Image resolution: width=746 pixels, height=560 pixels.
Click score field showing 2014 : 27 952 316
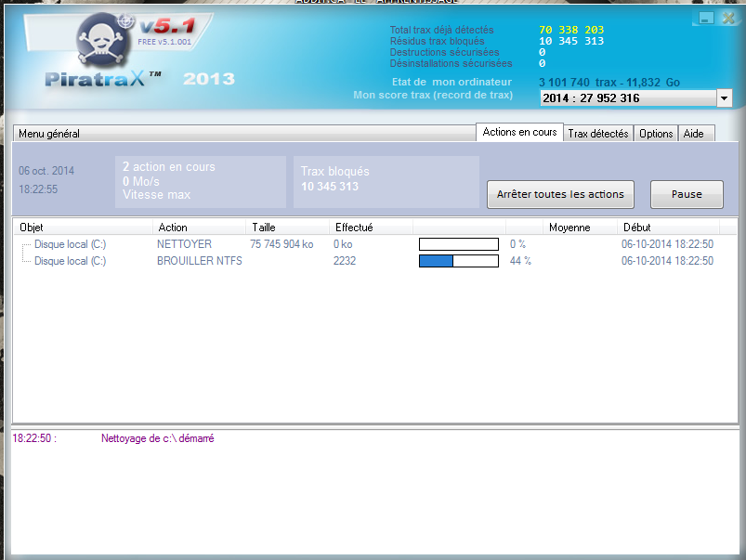pyautogui.click(x=628, y=98)
